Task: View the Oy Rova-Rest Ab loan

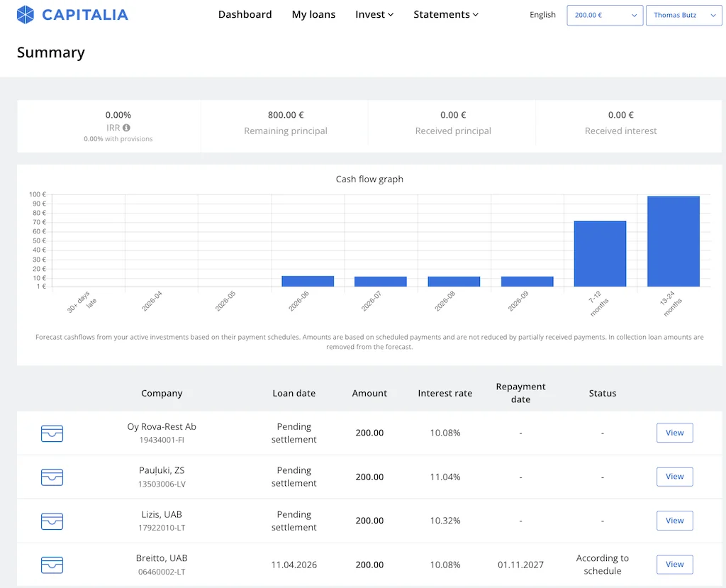Action: 674,433
